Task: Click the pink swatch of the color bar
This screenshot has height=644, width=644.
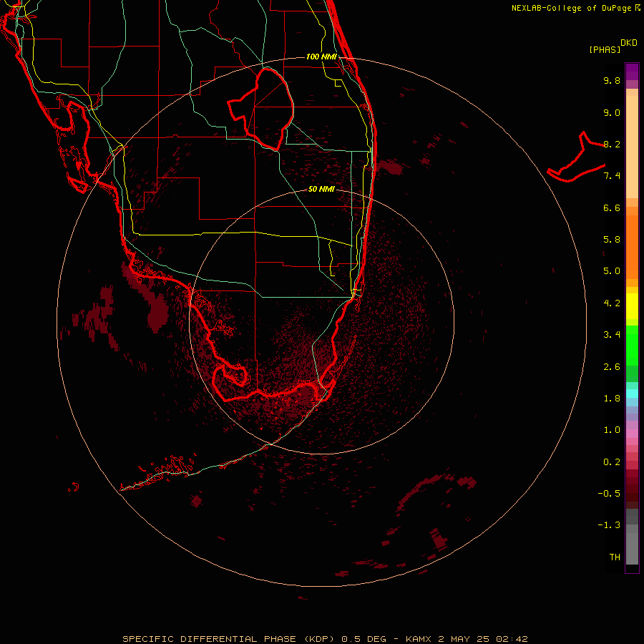Action: (632, 434)
